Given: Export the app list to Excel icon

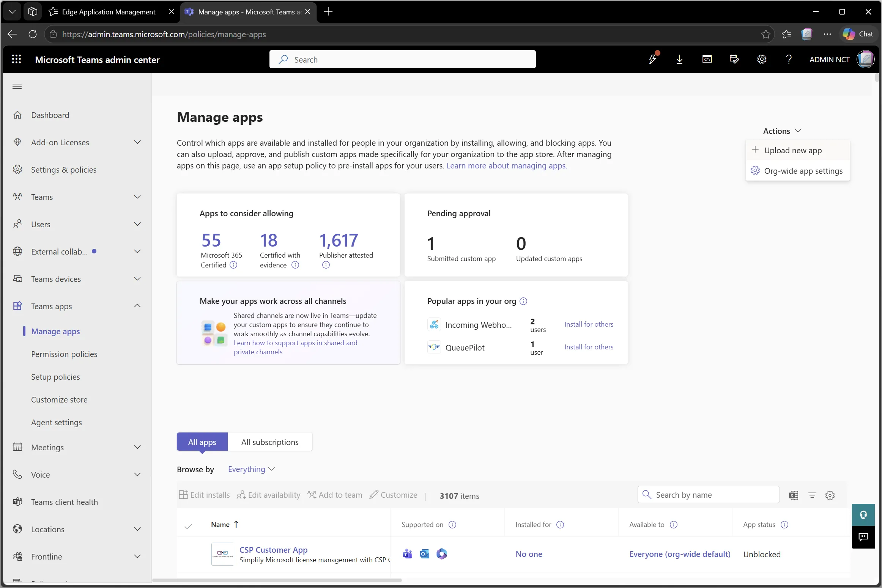Looking at the screenshot, I should point(793,495).
